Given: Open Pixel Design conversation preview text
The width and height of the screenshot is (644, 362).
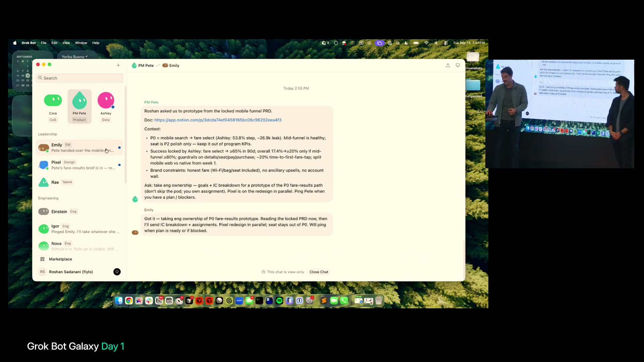Looking at the screenshot, I should tap(83, 168).
